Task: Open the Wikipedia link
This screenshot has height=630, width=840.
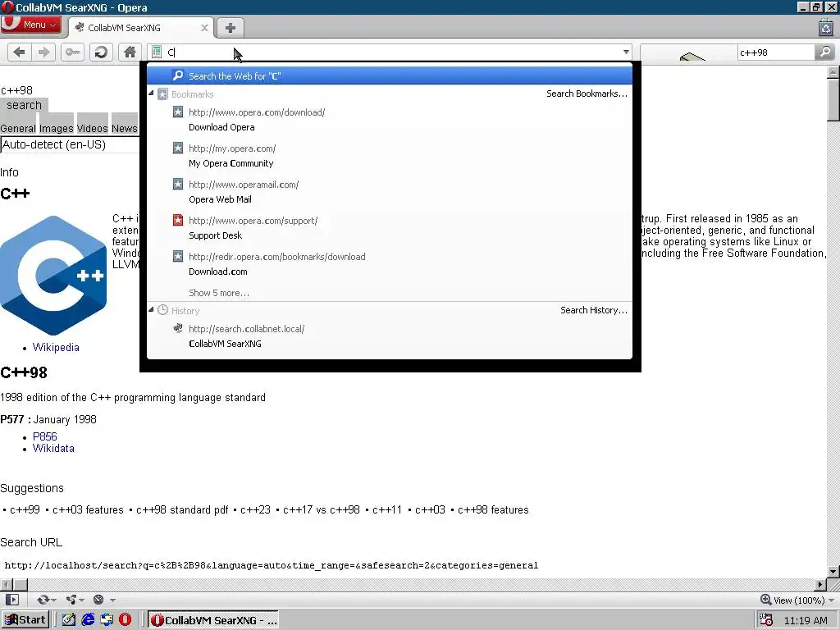Action: coord(56,347)
